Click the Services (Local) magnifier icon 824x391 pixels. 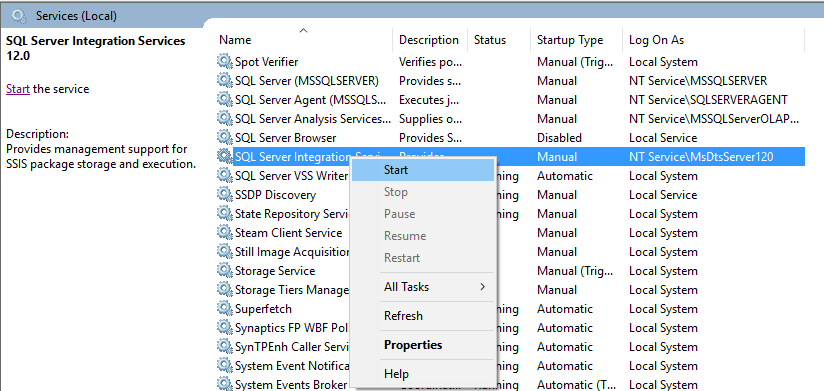click(19, 16)
